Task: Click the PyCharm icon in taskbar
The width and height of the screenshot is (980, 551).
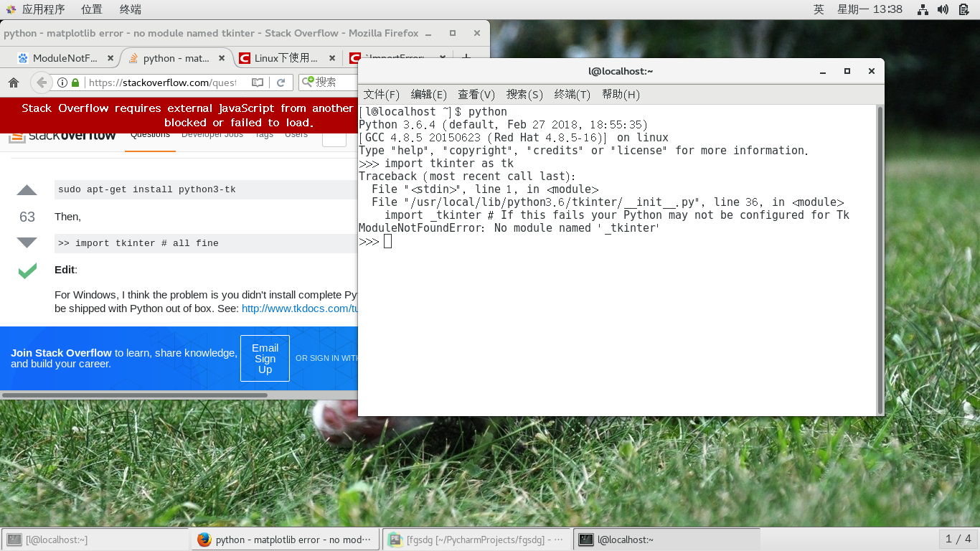Action: [x=395, y=540]
